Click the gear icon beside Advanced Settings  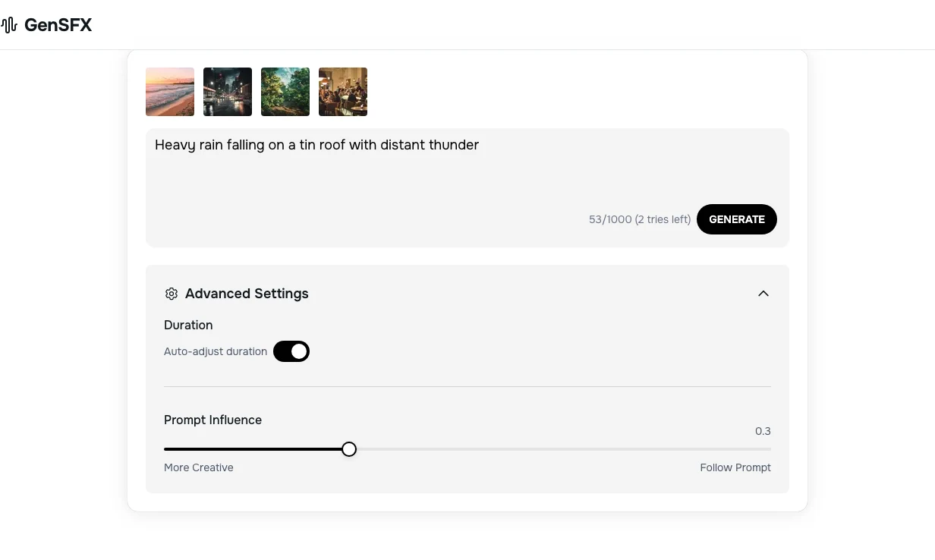point(172,294)
